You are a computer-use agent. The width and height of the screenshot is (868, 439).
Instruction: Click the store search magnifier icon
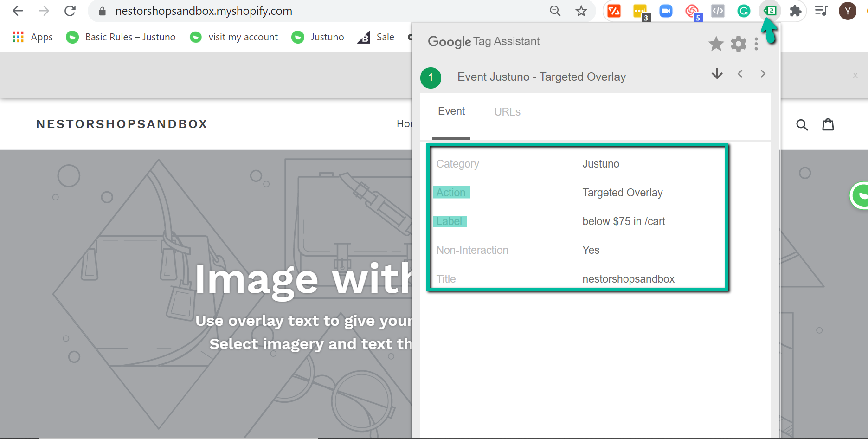(x=802, y=124)
